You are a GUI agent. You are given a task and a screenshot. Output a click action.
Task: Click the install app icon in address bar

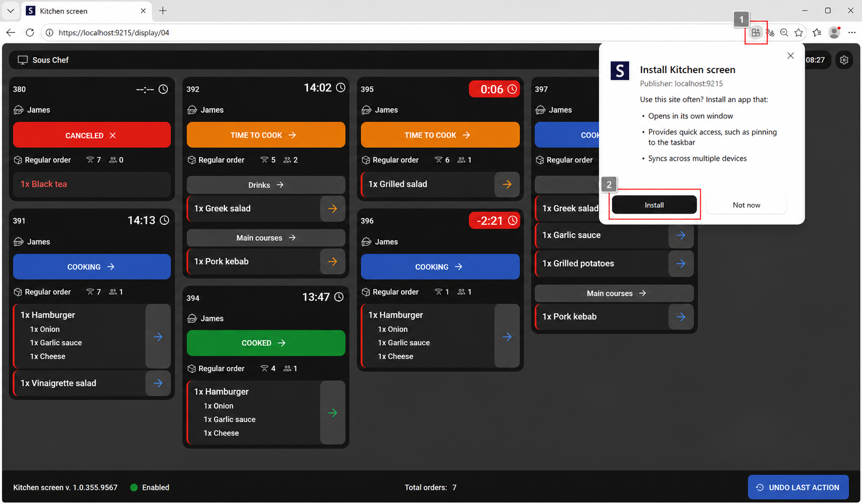tap(755, 33)
